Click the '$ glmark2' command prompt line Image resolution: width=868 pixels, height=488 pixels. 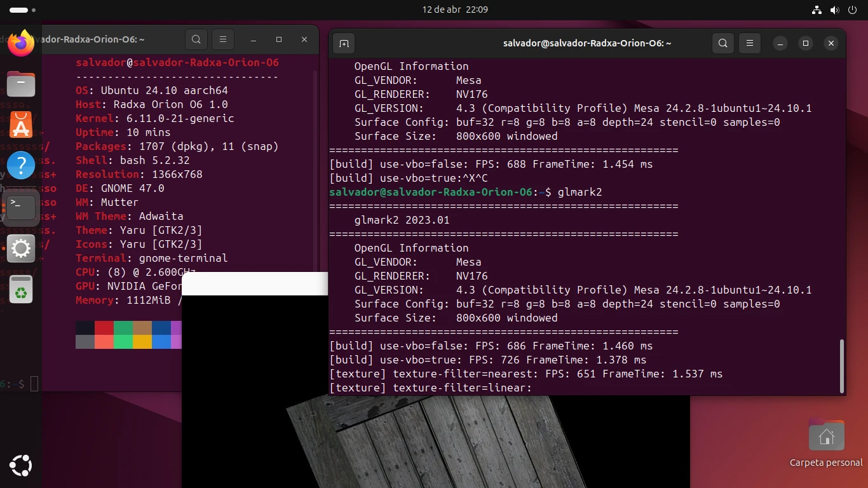[x=465, y=192]
